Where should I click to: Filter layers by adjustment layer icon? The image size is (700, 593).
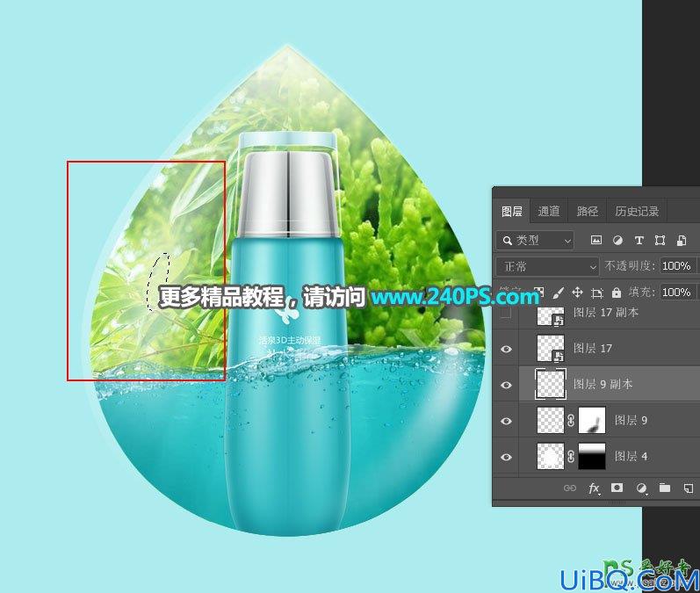pyautogui.click(x=617, y=240)
